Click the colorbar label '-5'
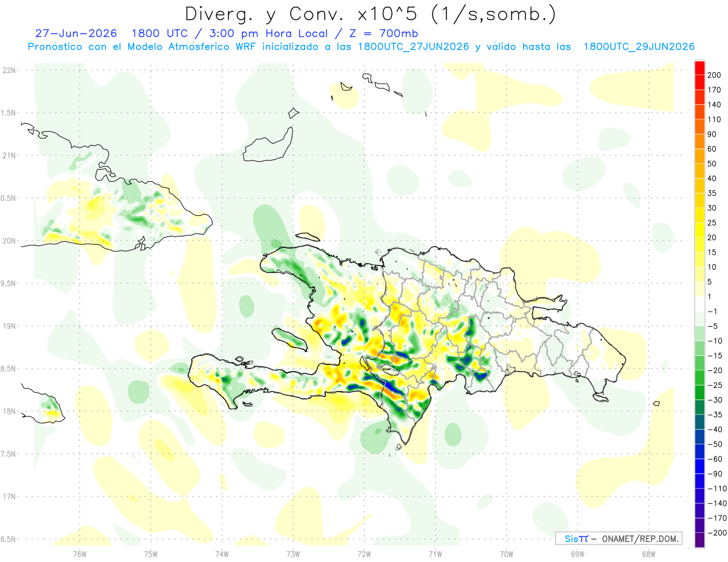The image size is (728, 562). pos(713,326)
